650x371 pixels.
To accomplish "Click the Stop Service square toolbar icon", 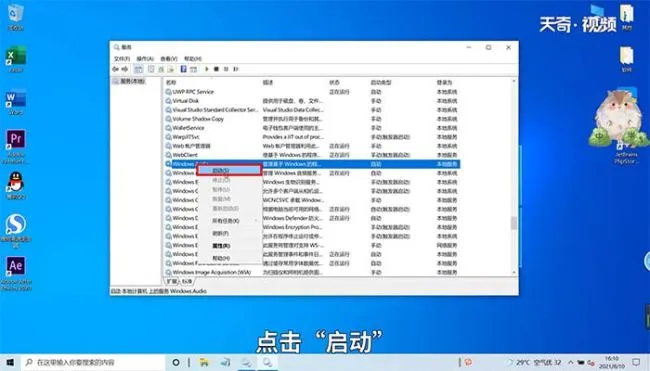I will [x=216, y=69].
